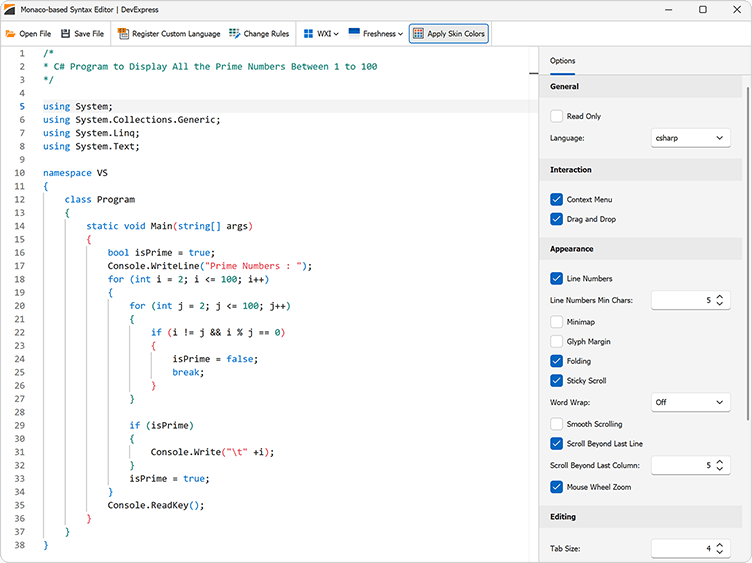
Task: Increase Scroll Beyond Last Column value
Action: click(x=719, y=462)
